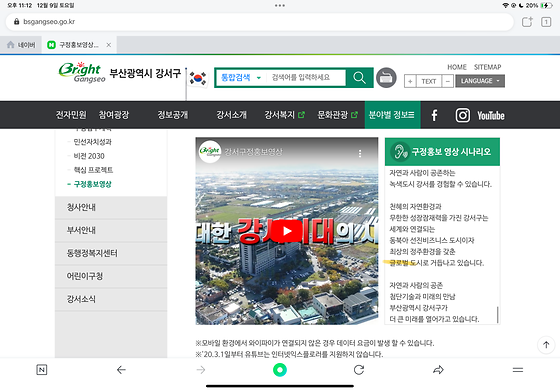This screenshot has width=560, height=391.
Task: Tap the share arrow icon
Action: [x=438, y=370]
